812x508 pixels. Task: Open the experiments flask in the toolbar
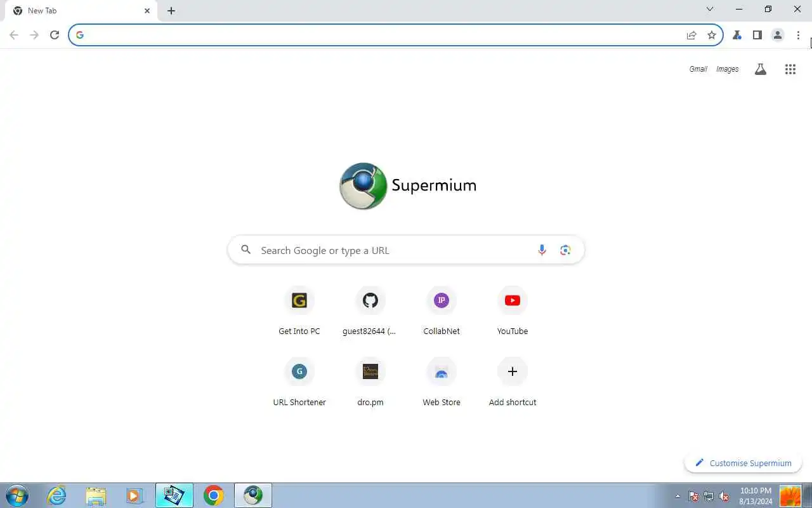tap(737, 35)
